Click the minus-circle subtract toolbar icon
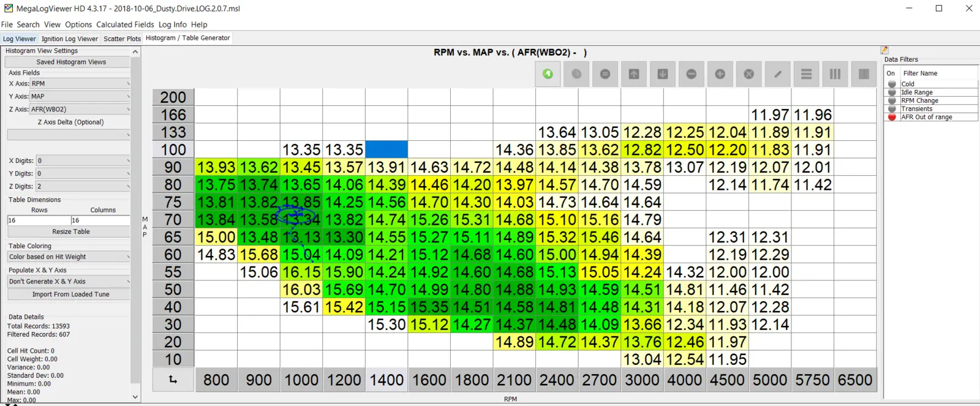Viewport: 980px width, 406px height. pos(692,74)
